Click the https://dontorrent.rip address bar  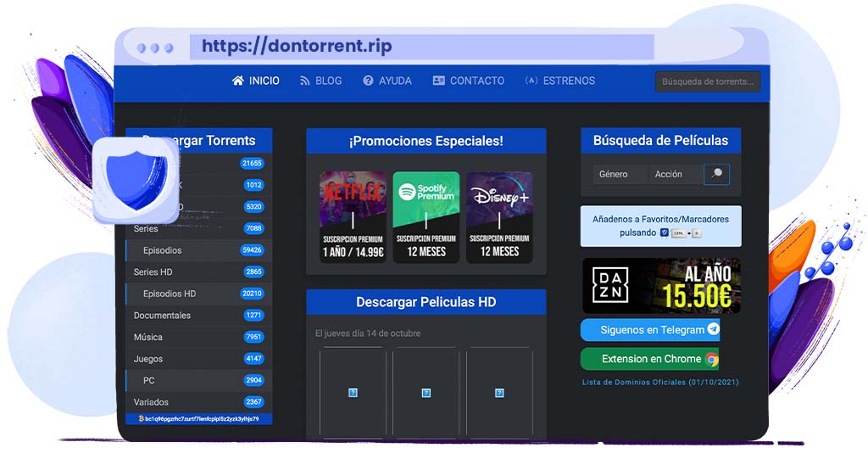click(x=422, y=46)
